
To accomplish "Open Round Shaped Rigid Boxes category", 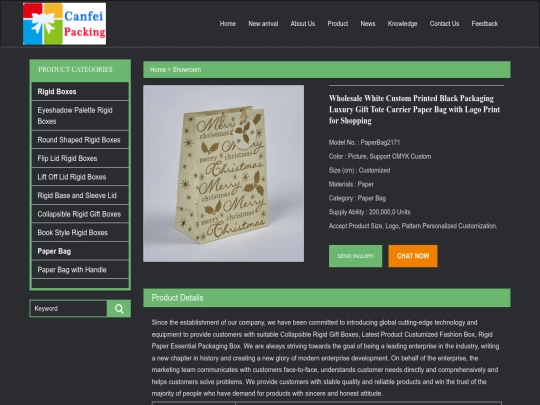I will pos(80,140).
